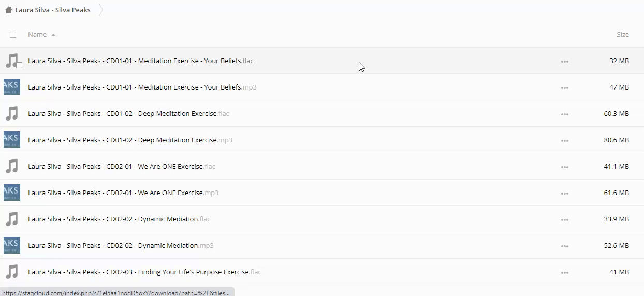Sort the file list by Size column
Viewport: 644px width, 296px height.
(622, 35)
